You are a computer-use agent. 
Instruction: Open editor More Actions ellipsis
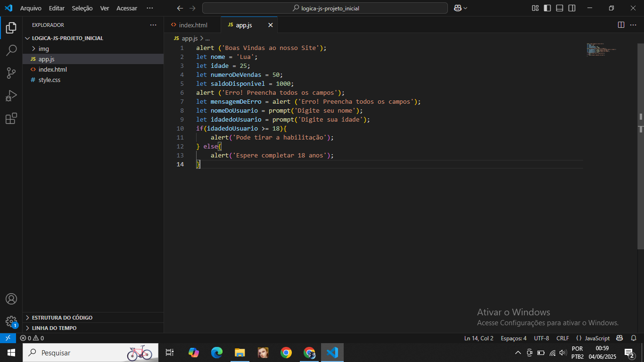point(634,25)
